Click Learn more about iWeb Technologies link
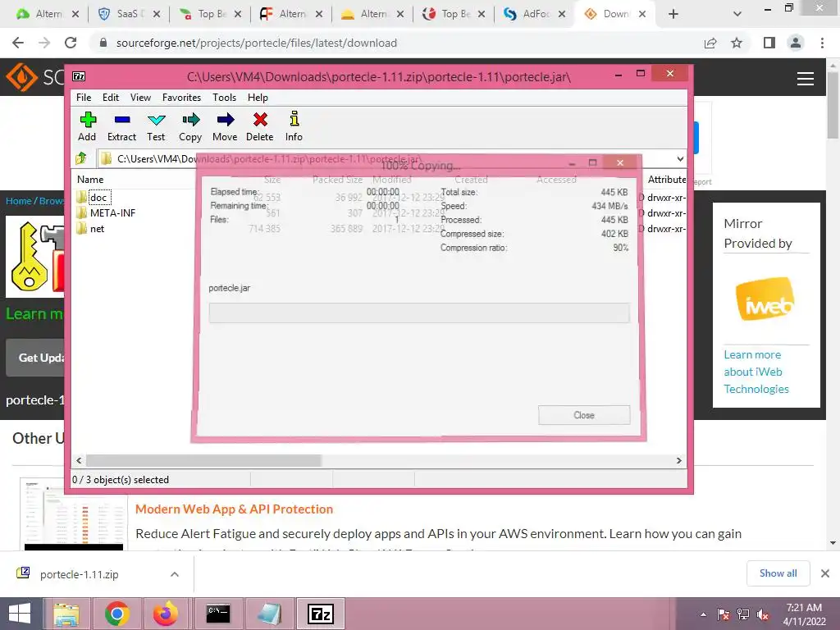Image resolution: width=840 pixels, height=630 pixels. pyautogui.click(x=756, y=372)
